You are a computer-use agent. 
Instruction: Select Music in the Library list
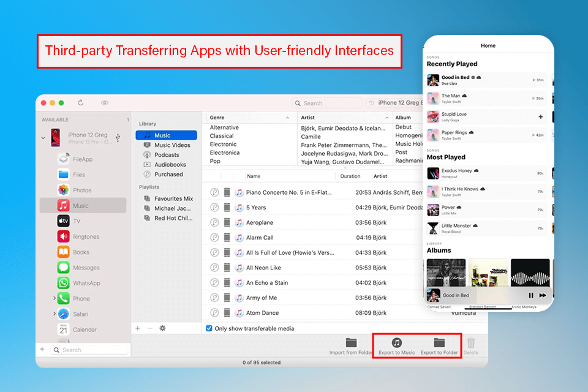click(166, 135)
